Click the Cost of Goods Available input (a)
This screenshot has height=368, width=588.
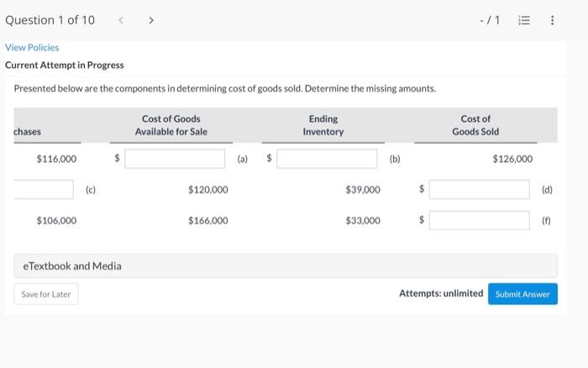point(176,158)
